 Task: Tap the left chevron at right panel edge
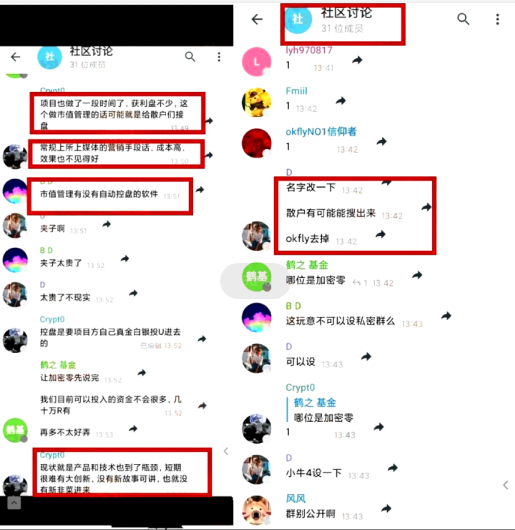[506, 485]
